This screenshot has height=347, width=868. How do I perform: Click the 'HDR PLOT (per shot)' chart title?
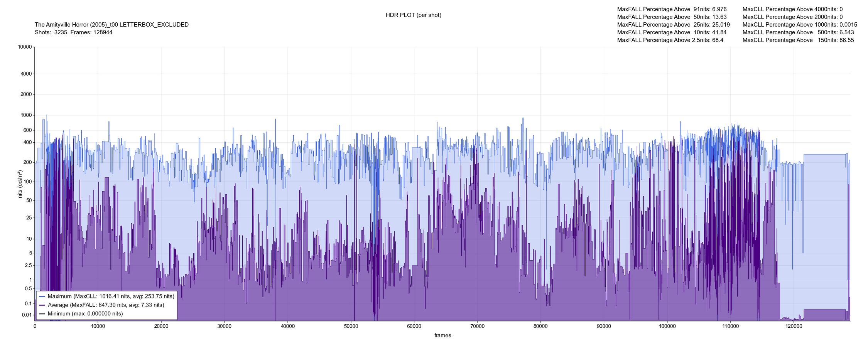(413, 15)
